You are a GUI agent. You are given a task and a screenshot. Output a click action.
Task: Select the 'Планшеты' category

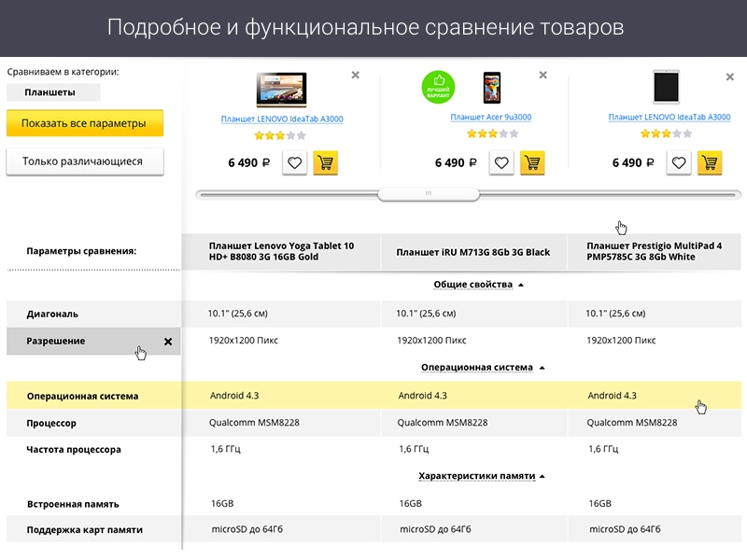click(51, 91)
